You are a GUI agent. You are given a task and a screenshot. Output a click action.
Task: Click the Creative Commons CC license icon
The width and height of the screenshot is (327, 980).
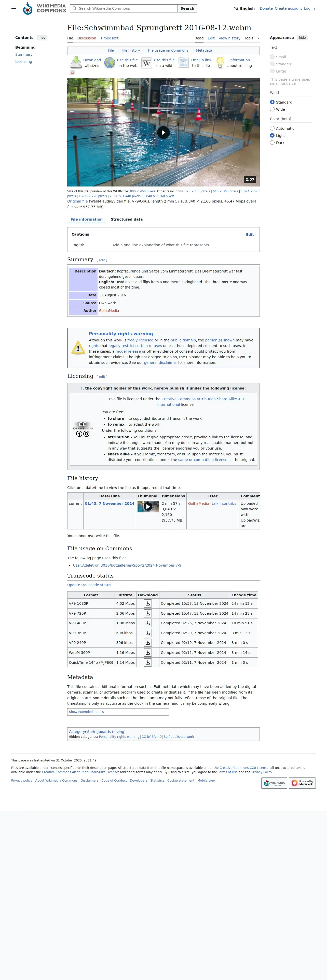[x=83, y=429]
